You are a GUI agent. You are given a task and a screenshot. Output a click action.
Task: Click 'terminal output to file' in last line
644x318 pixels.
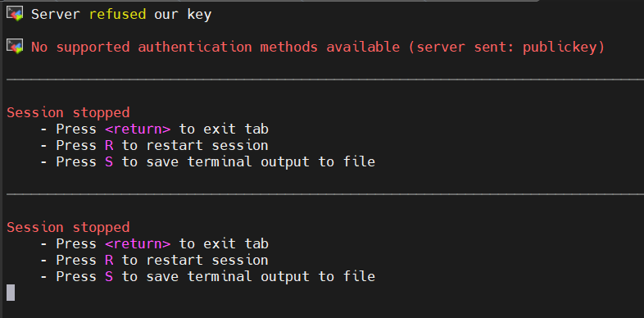281,276
